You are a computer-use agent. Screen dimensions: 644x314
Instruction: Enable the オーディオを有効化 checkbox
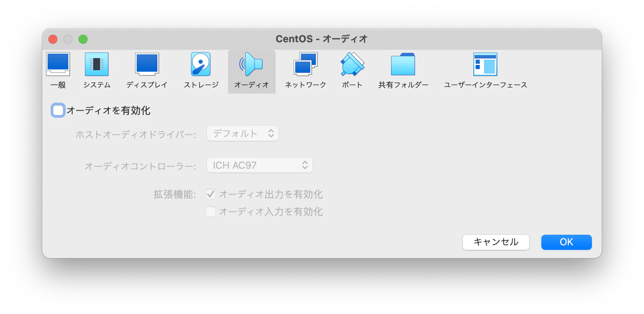[58, 110]
